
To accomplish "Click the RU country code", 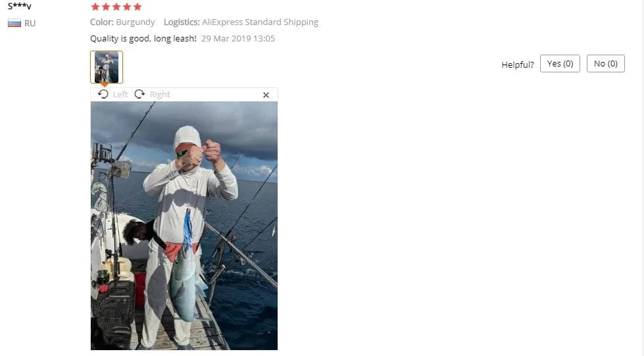I will point(30,23).
